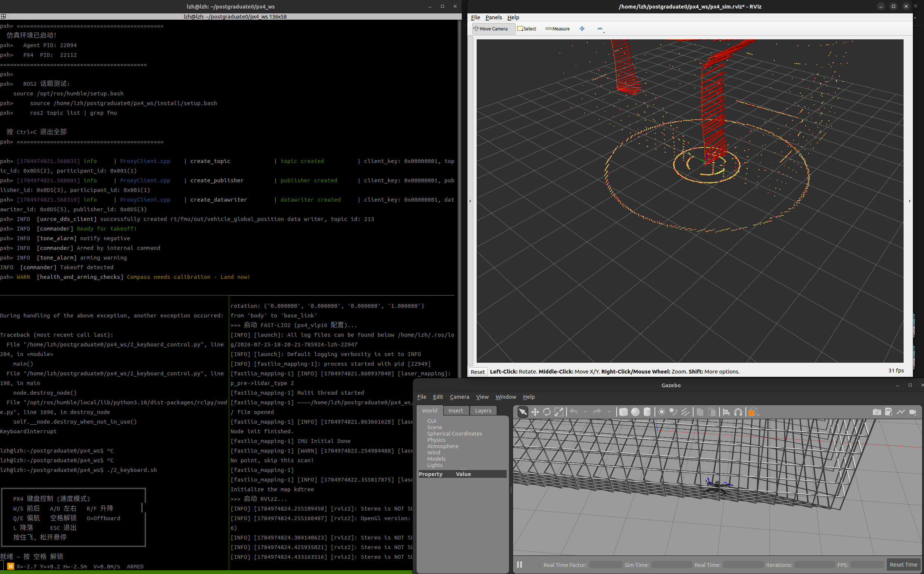924x574 pixels.
Task: Switch to the Gazebo Insert tab
Action: coord(456,411)
